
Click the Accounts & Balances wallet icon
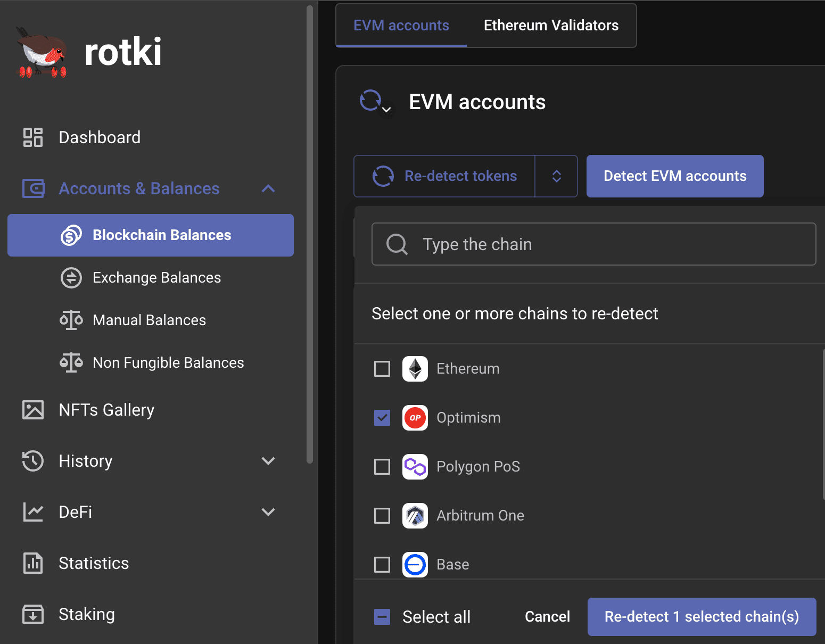point(33,188)
